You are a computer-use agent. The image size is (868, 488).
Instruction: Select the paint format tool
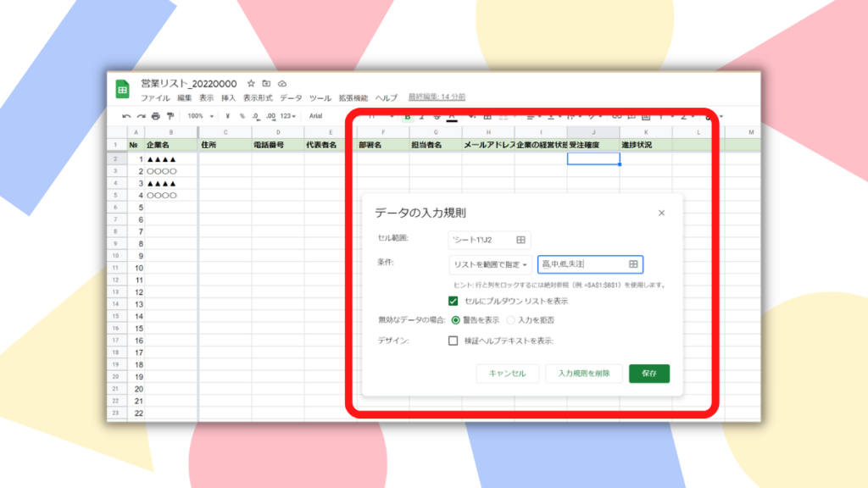pyautogui.click(x=170, y=116)
